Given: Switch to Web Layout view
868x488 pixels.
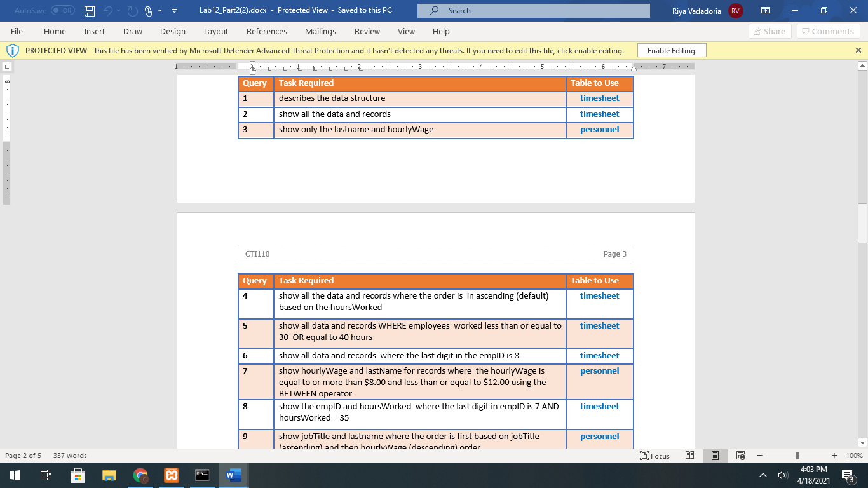Looking at the screenshot, I should click(740, 456).
